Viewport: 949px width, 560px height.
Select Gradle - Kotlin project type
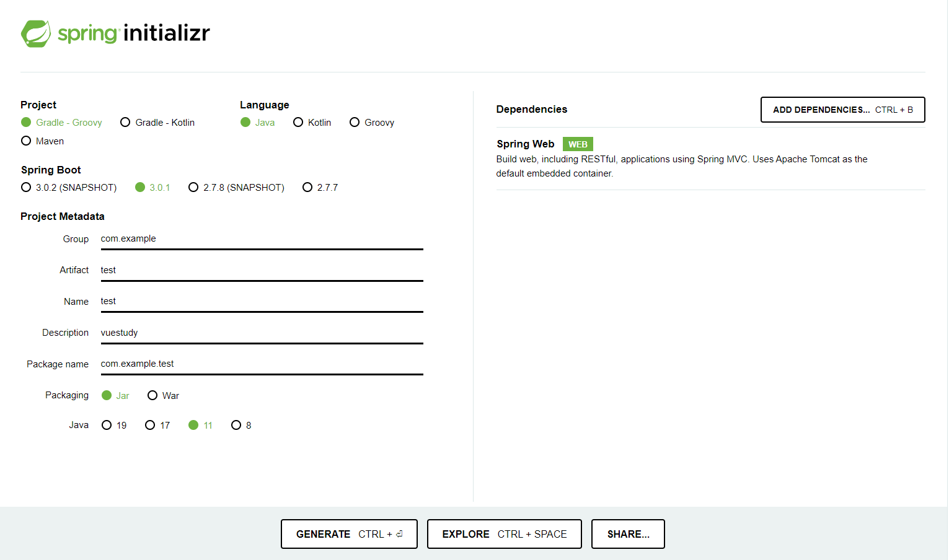(157, 123)
